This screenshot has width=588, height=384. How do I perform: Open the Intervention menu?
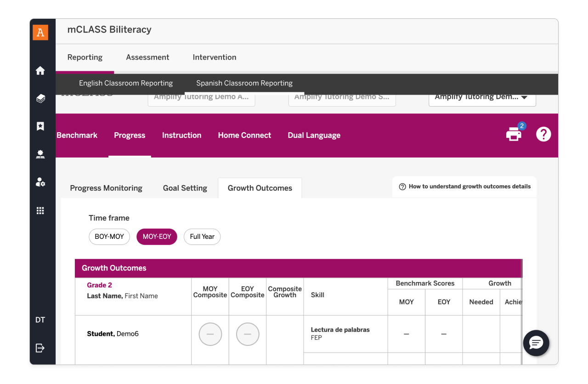click(x=215, y=57)
